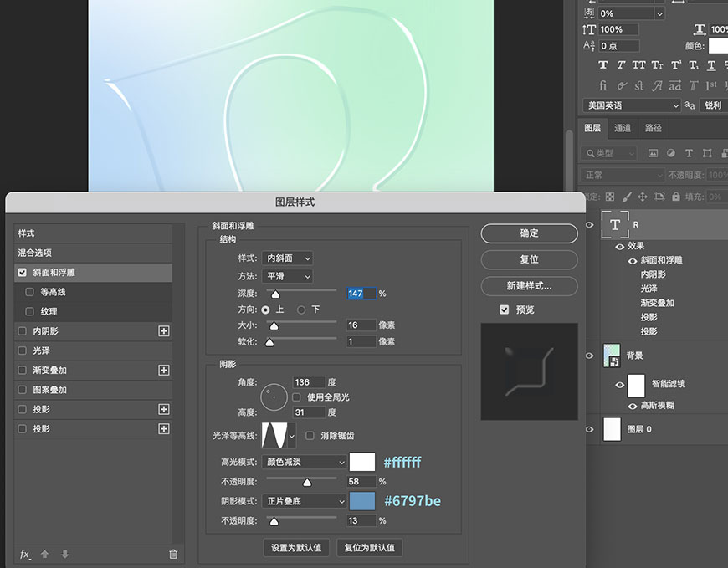Apply Underline text style

point(711,65)
